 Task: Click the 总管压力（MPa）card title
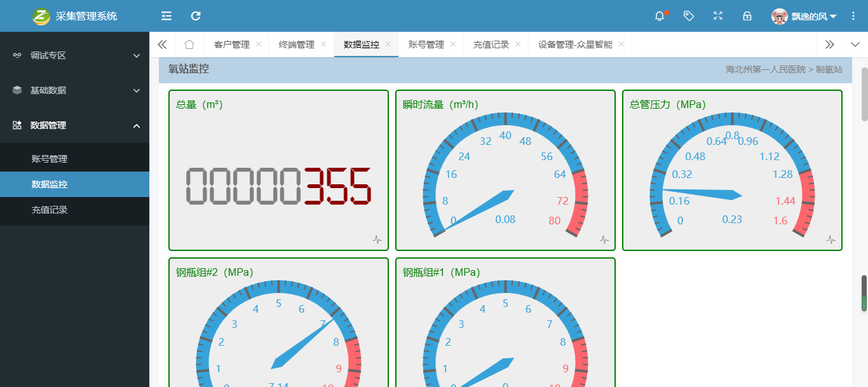[x=668, y=104]
